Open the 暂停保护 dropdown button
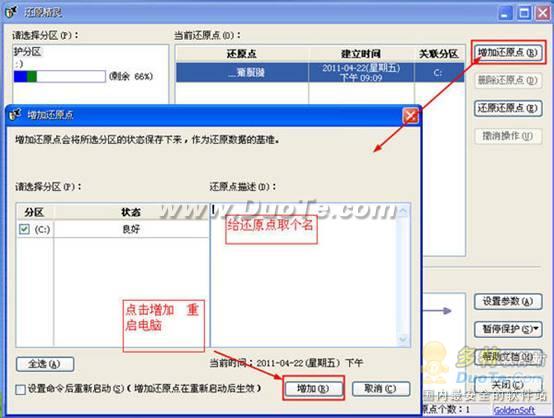This screenshot has height=418, width=554. click(508, 329)
